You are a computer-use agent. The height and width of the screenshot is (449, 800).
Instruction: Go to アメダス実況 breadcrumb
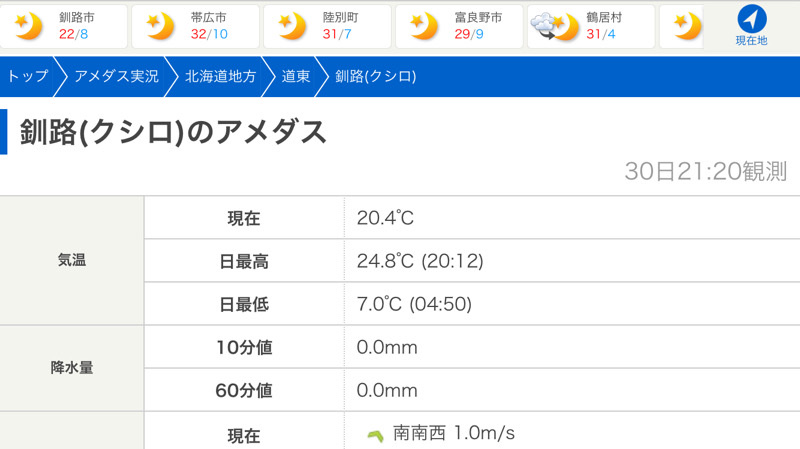click(116, 77)
